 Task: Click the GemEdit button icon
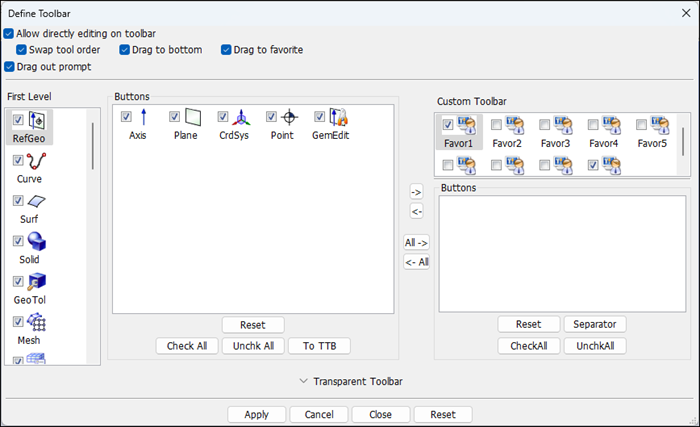click(x=337, y=118)
